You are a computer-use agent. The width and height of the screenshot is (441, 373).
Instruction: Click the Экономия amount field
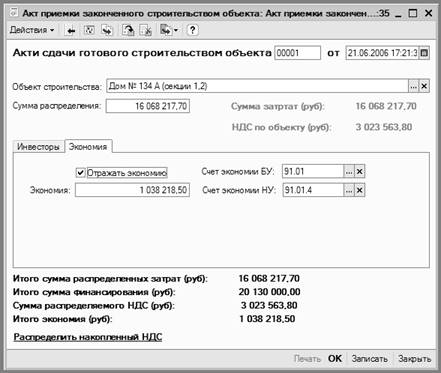(132, 190)
